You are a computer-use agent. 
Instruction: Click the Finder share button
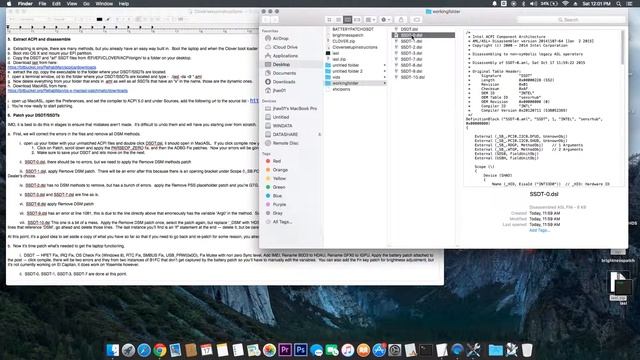click(x=401, y=20)
